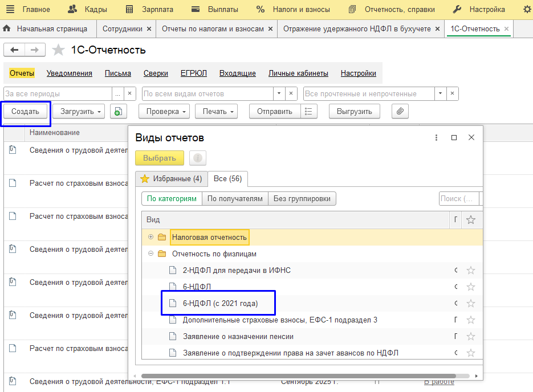This screenshot has width=533, height=392.
Task: Open the three-dot menu in Виды отчетов dialog
Action: tap(436, 138)
